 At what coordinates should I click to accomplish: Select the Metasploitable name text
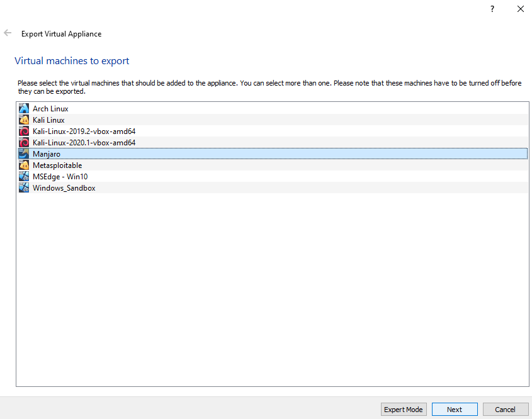(x=57, y=165)
